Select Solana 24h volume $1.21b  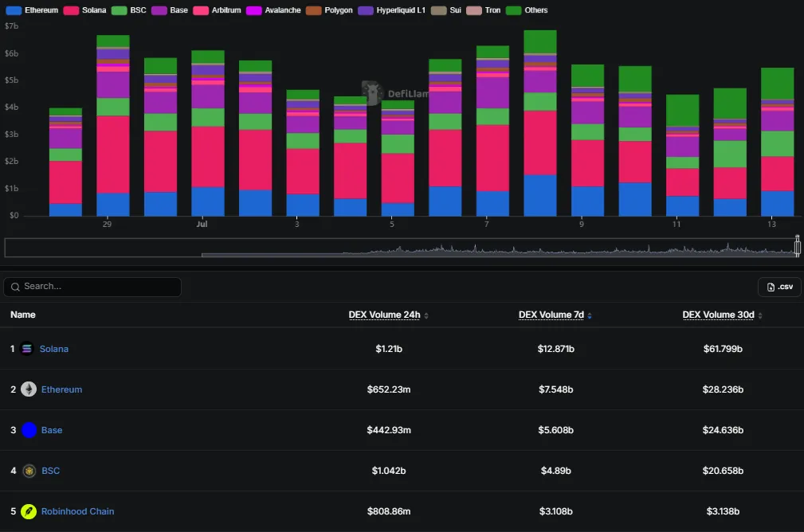pyautogui.click(x=389, y=349)
